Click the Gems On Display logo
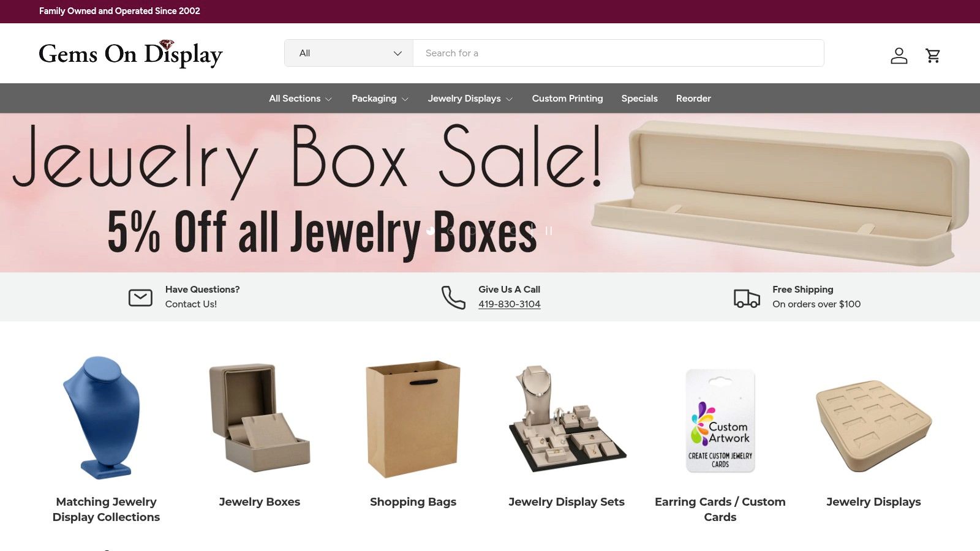The width and height of the screenshot is (980, 551). pyautogui.click(x=130, y=53)
